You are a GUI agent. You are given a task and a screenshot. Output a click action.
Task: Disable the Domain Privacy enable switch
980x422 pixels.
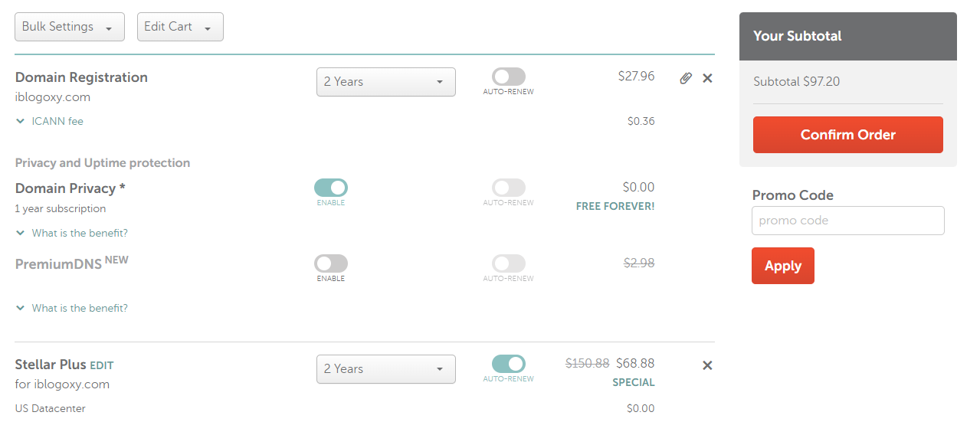(331, 188)
